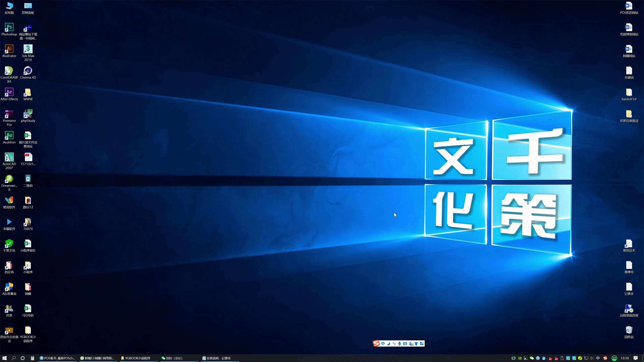The width and height of the screenshot is (644, 362).
Task: Select the After Effects shortcut
Action: click(x=9, y=93)
